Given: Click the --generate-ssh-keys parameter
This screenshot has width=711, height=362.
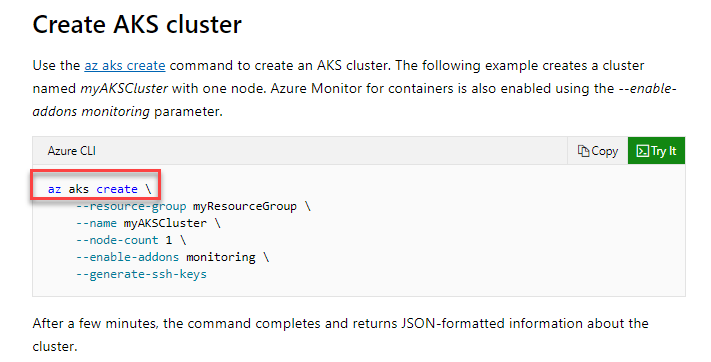Looking at the screenshot, I should pos(141,274).
